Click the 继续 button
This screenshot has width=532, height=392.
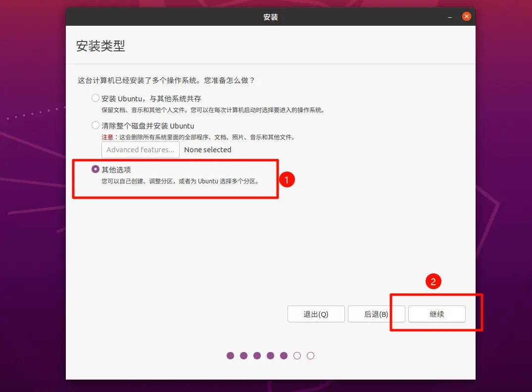tap(436, 314)
